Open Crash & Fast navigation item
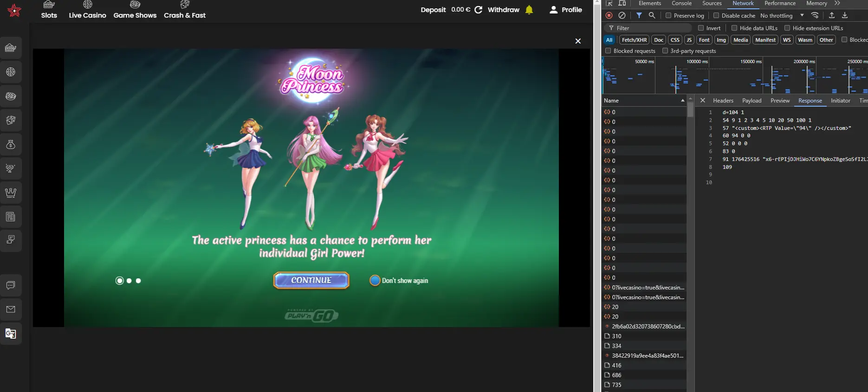 point(185,10)
